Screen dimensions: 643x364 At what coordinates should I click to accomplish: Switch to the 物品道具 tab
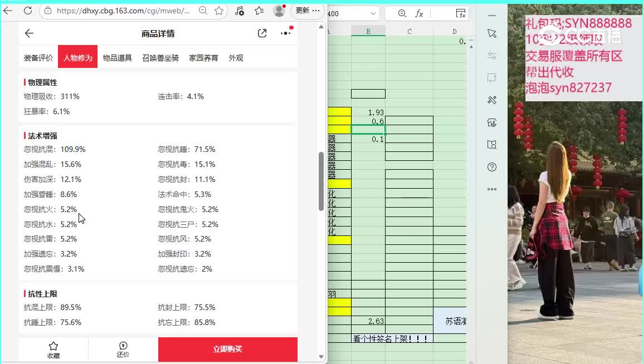117,57
